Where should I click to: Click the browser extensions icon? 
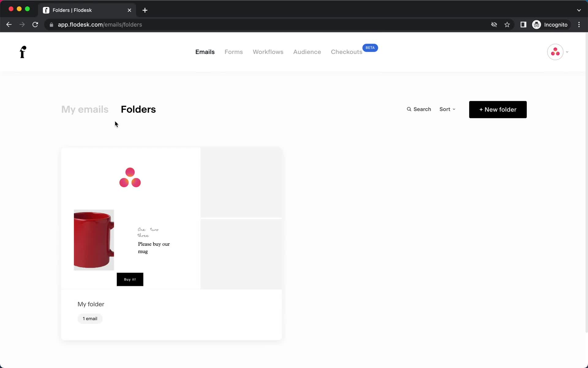click(x=523, y=25)
